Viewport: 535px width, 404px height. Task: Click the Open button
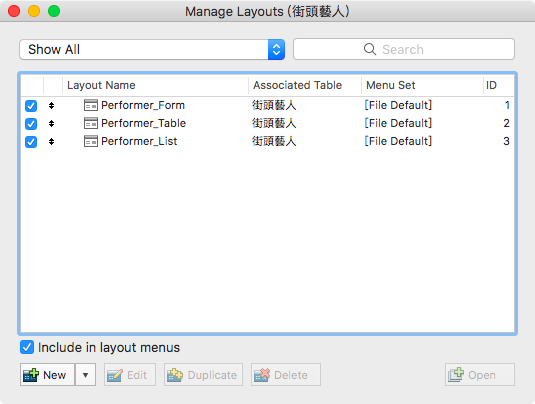[480, 375]
